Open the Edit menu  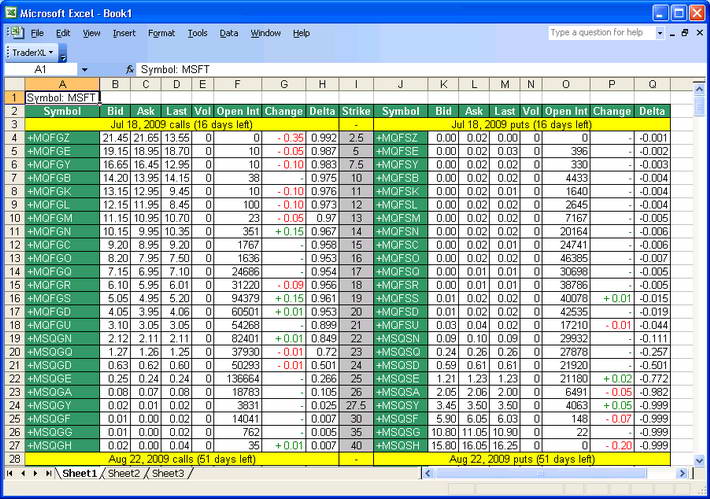pyautogui.click(x=63, y=33)
